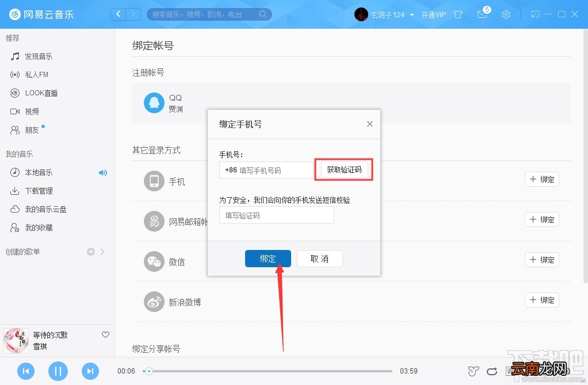Expand the 玄阴子124 account dropdown arrow
The width and height of the screenshot is (588, 385).
[x=412, y=15]
